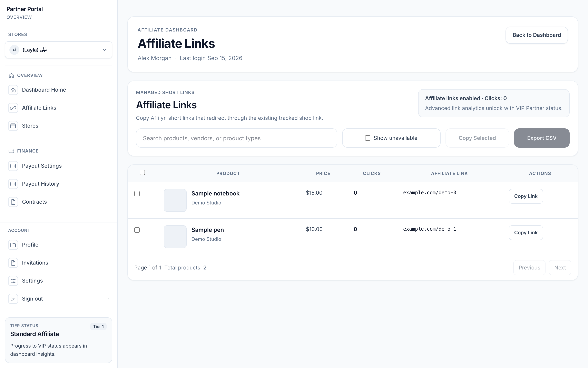Viewport: 588px width, 368px height.
Task: Copy Link for Sample notebook
Action: (x=526, y=196)
